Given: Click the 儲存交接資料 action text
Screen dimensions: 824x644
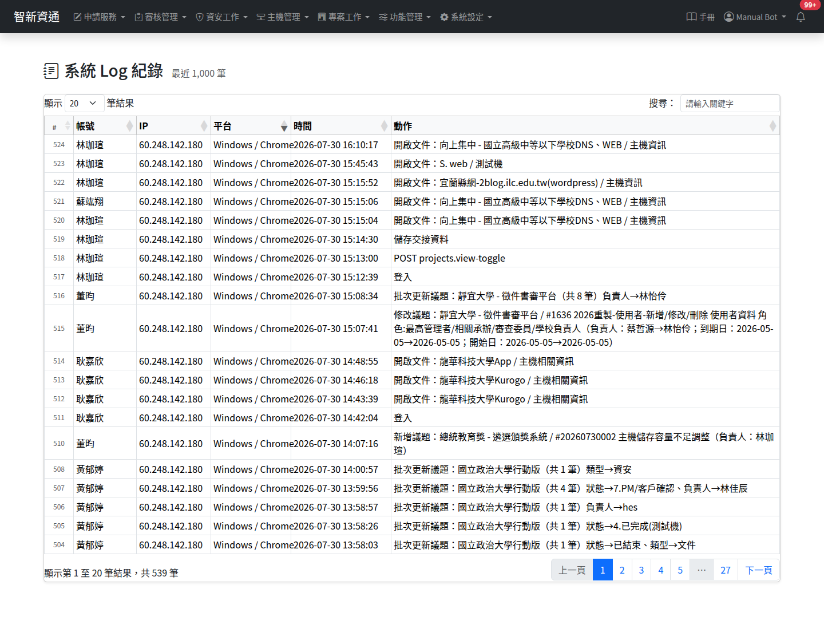Looking at the screenshot, I should click(421, 239).
